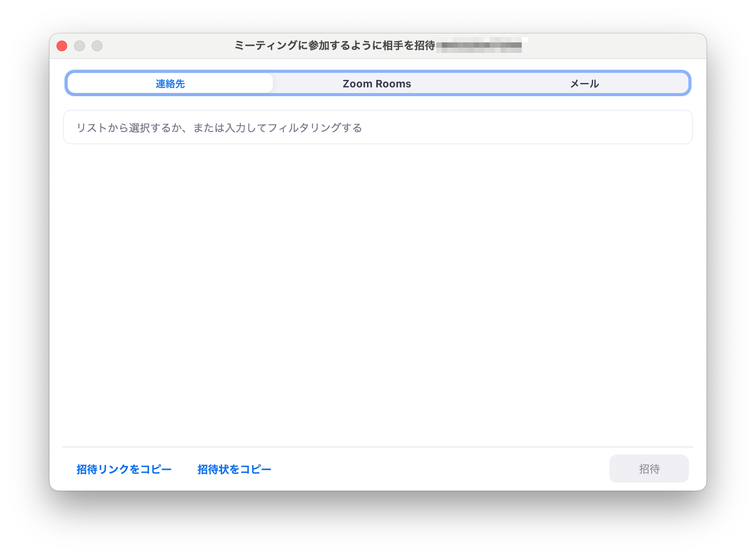Send invites with the 招待 button
This screenshot has width=756, height=556.
(x=649, y=469)
